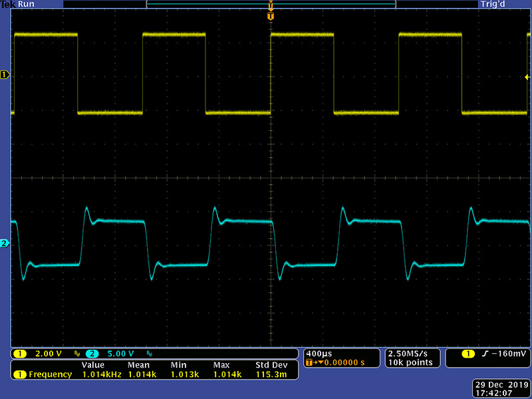Select the Frequency measurement row

click(x=50, y=374)
